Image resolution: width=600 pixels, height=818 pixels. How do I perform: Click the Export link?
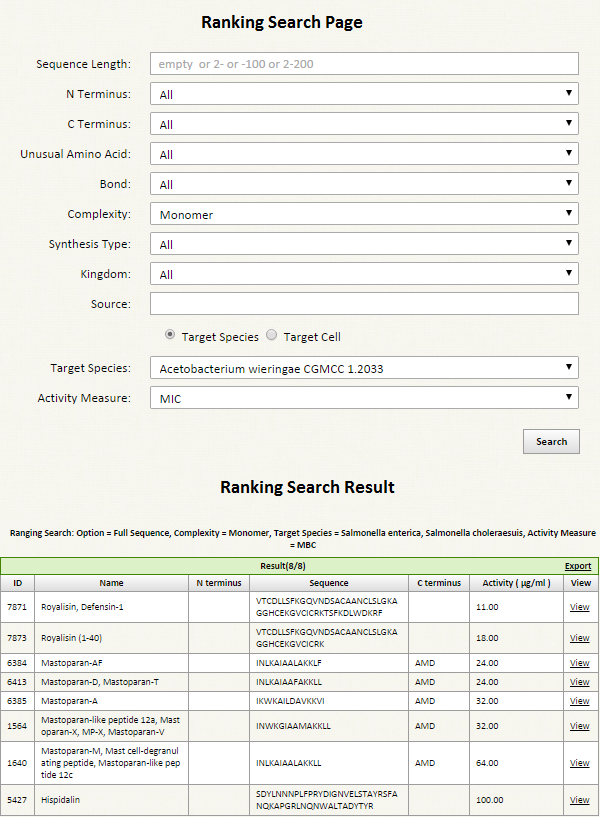coord(578,566)
